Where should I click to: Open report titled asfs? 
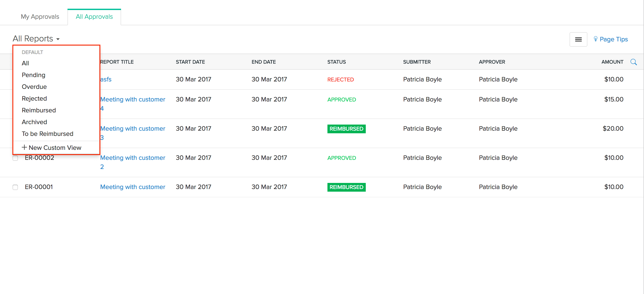[x=106, y=79]
